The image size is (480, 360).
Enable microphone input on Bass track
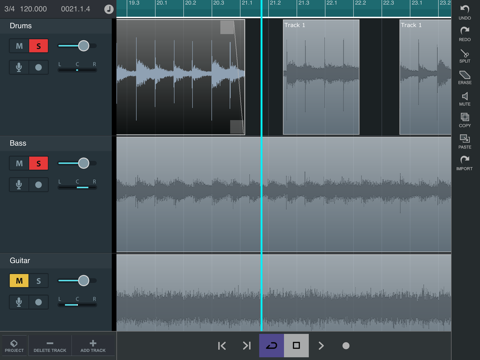(19, 185)
